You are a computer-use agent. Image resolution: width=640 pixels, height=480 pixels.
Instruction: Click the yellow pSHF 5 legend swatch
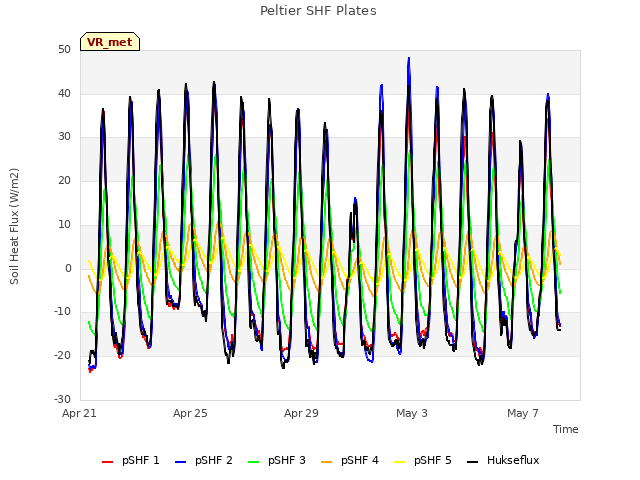pyautogui.click(x=400, y=462)
